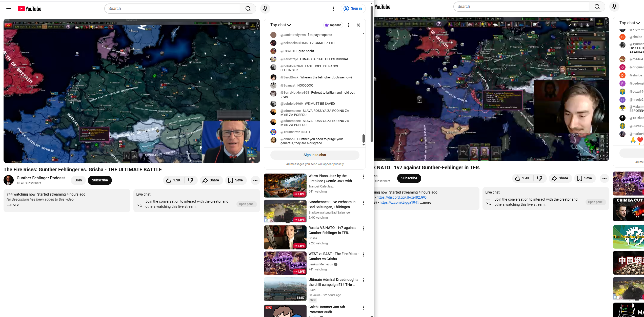Like the Gunther Fehlinger stream (1.3K)

click(173, 180)
